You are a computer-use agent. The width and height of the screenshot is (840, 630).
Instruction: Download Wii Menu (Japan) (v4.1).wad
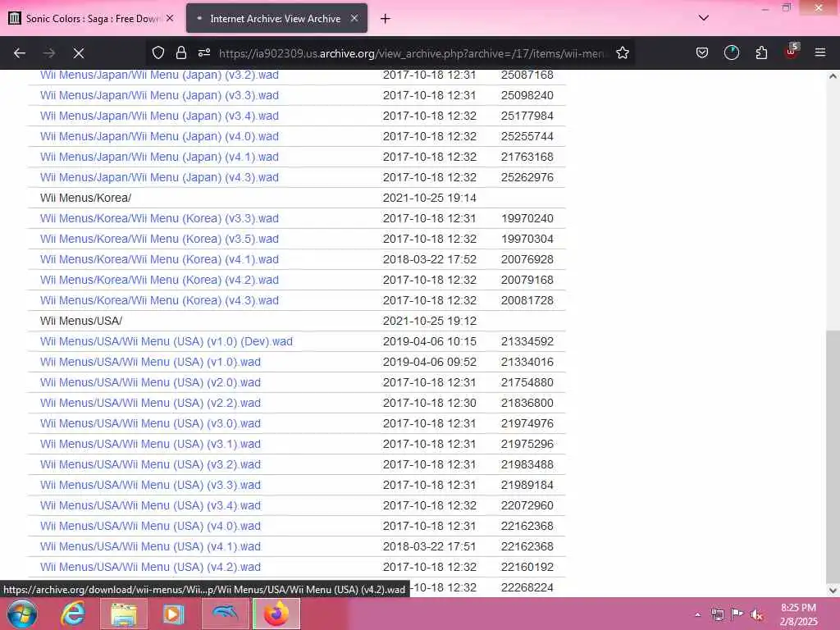[159, 157]
